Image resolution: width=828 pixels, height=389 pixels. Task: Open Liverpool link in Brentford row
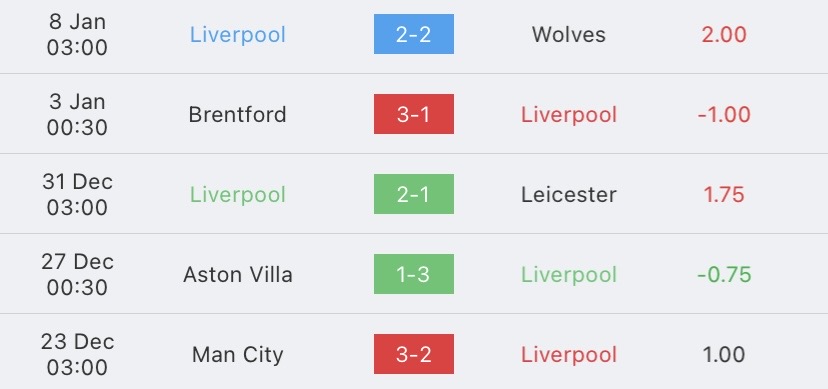(569, 115)
